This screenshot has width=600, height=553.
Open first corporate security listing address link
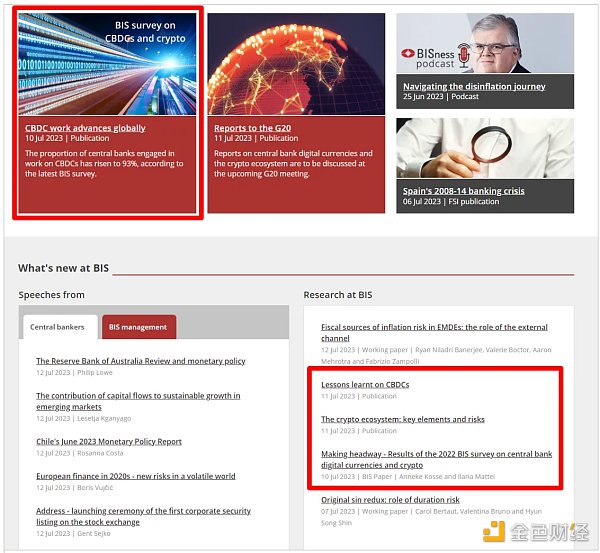(143, 516)
